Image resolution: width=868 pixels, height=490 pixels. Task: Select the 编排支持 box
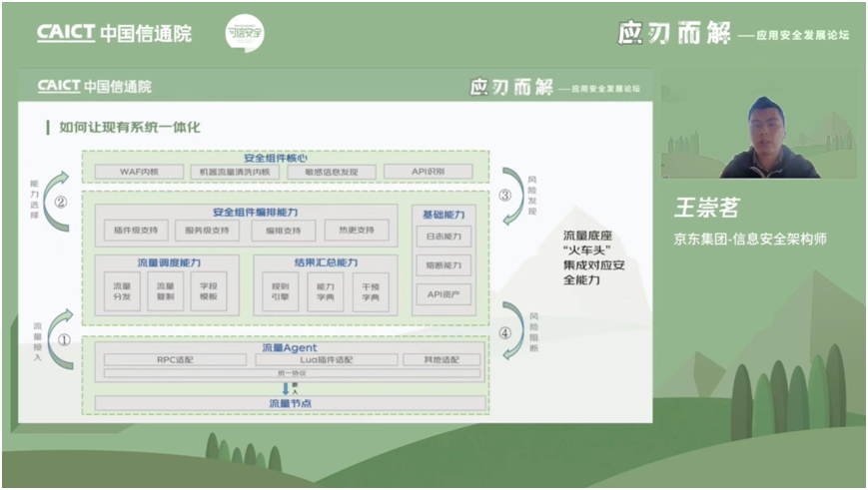[x=284, y=231]
